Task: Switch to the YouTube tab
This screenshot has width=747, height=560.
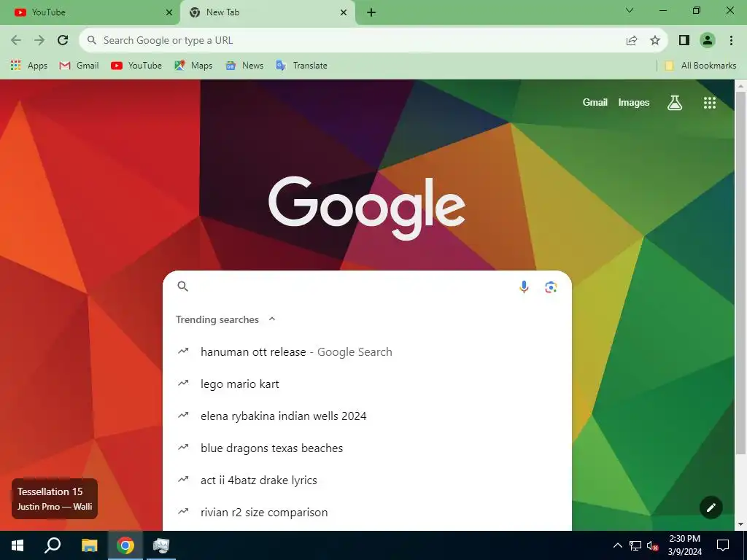Action: (x=90, y=12)
